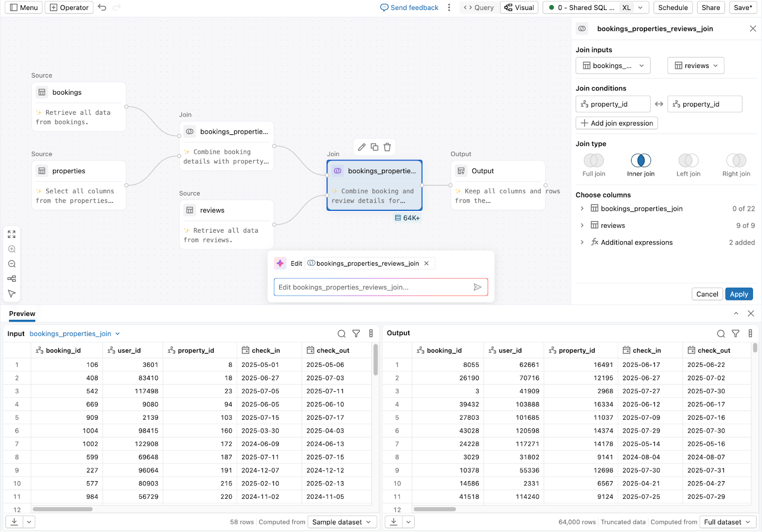
Task: Open the full-screen canvas view
Action: coord(11,234)
